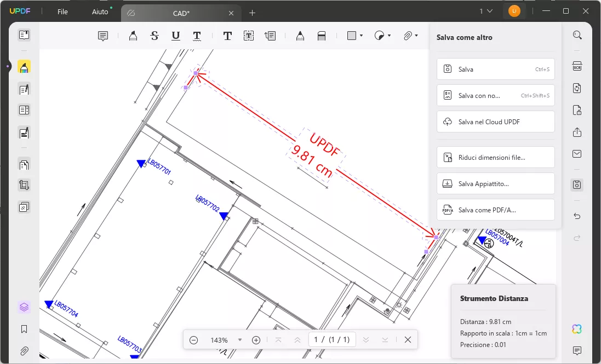Screen dimensions: 601x364
Task: Expand the Sticker tool dropdown arrow
Action: tap(390, 36)
